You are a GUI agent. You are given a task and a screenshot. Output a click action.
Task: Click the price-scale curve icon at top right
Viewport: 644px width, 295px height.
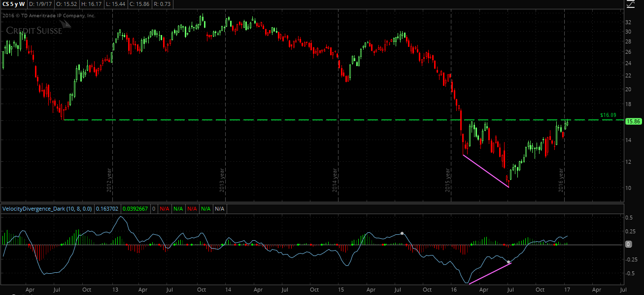click(x=631, y=4)
